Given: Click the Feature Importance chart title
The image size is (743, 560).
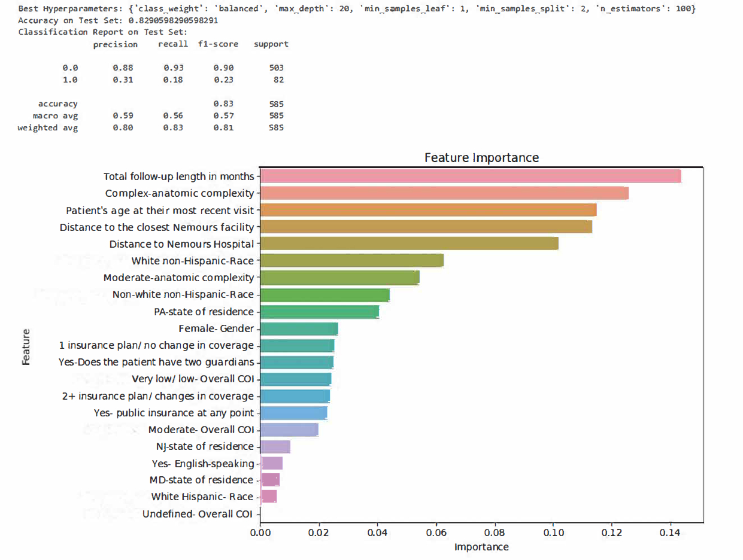Looking at the screenshot, I should click(481, 158).
